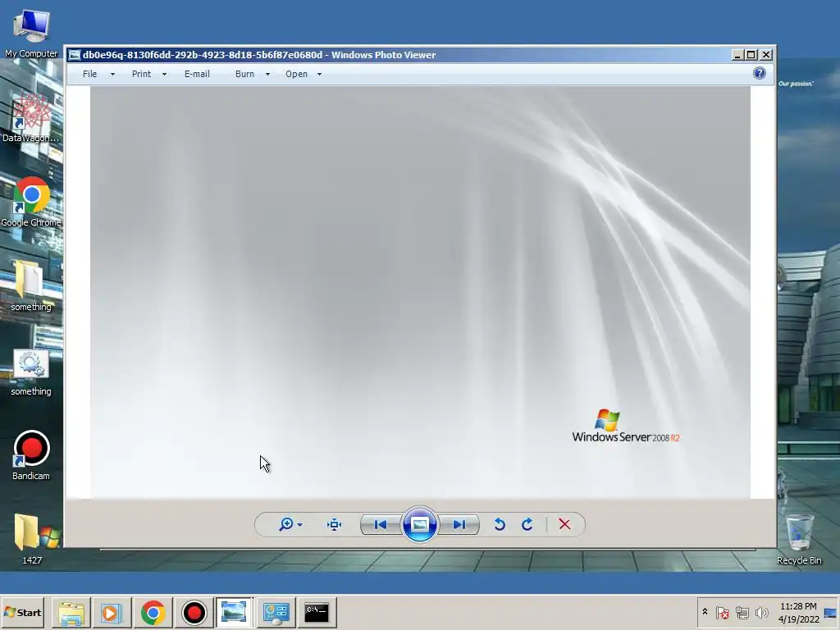This screenshot has width=840, height=630.
Task: Delete the photo with red X
Action: click(x=564, y=524)
